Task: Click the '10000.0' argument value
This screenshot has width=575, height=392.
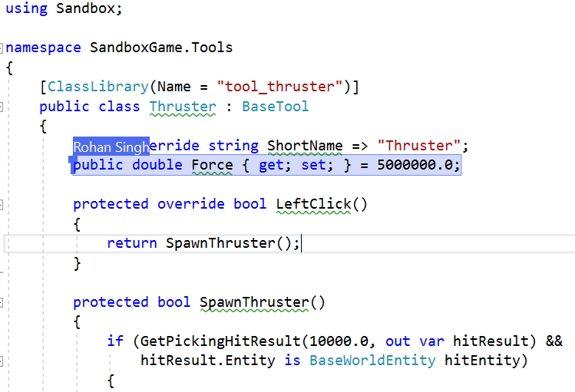Action: (x=339, y=341)
